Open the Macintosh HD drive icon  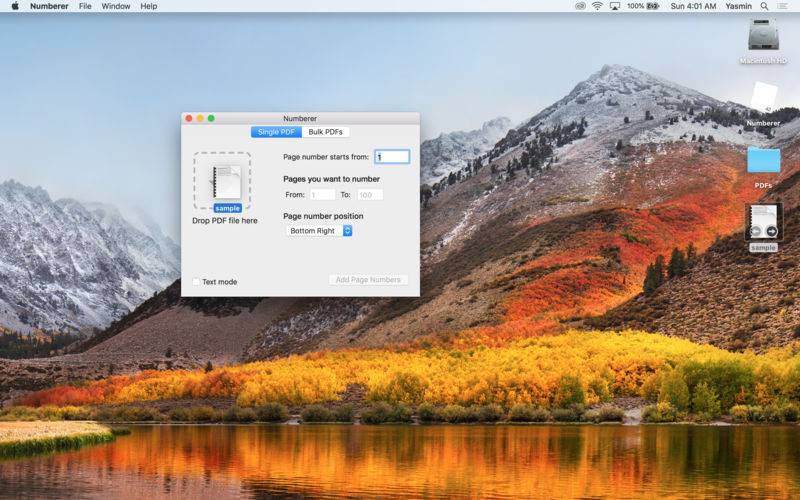pyautogui.click(x=763, y=36)
